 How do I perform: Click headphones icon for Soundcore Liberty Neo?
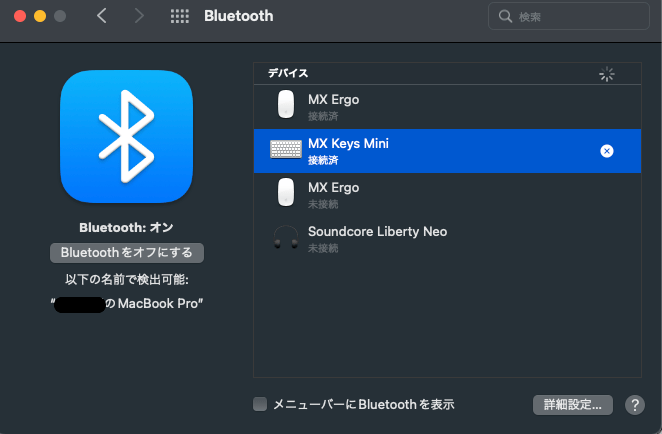click(x=286, y=237)
